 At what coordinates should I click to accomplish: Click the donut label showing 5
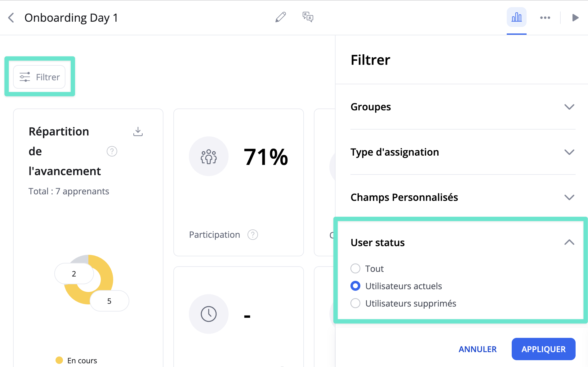(109, 301)
